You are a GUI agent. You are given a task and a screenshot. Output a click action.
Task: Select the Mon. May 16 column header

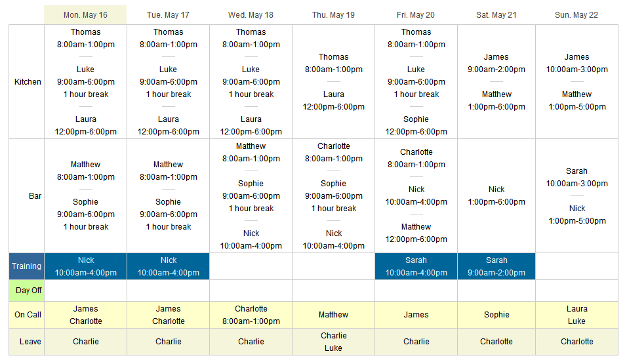point(85,15)
